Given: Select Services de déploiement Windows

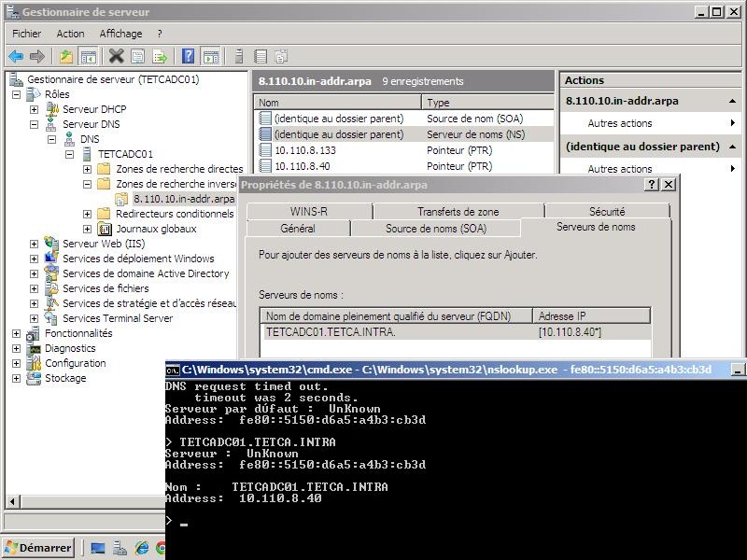Looking at the screenshot, I should click(138, 259).
